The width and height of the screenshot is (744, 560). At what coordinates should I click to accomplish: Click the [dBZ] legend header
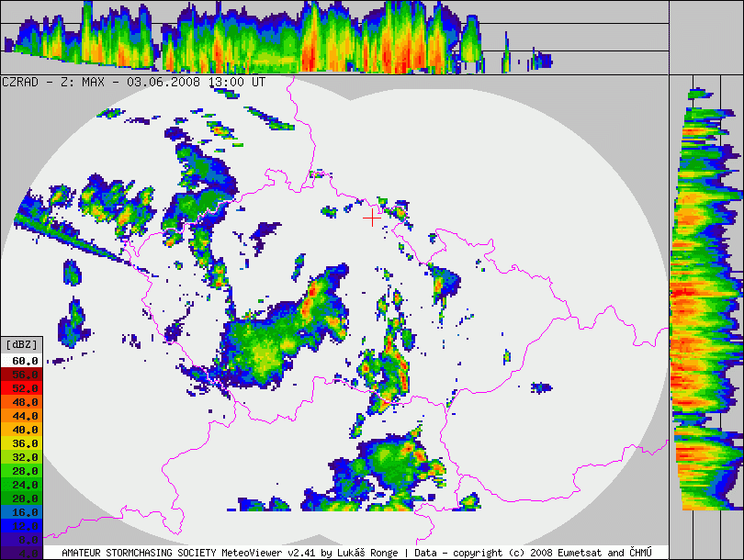pos(21,344)
